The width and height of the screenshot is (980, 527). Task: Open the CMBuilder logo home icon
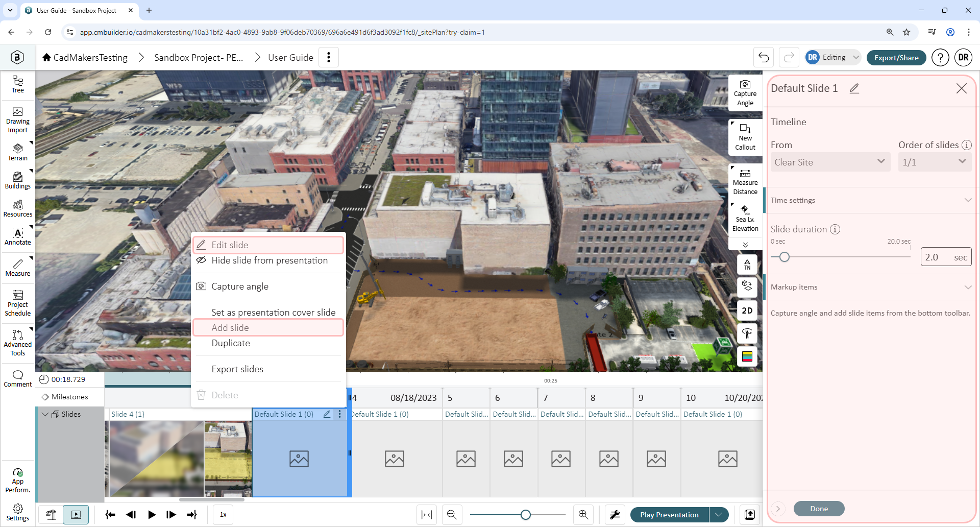click(x=17, y=57)
